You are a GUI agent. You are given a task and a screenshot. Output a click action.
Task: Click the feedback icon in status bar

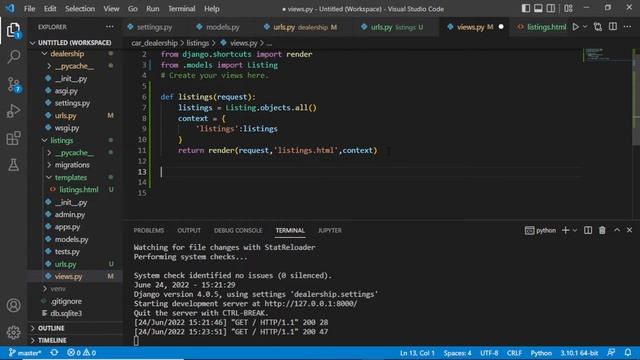[x=611, y=353]
